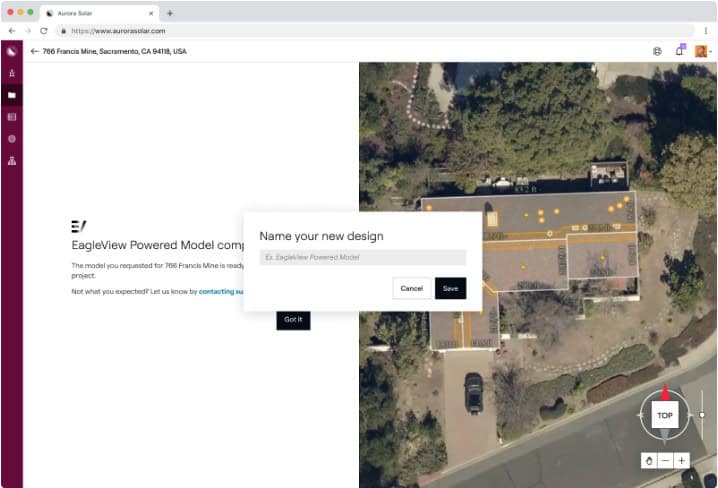Click the Got it button
The width and height of the screenshot is (718, 488).
click(x=293, y=320)
